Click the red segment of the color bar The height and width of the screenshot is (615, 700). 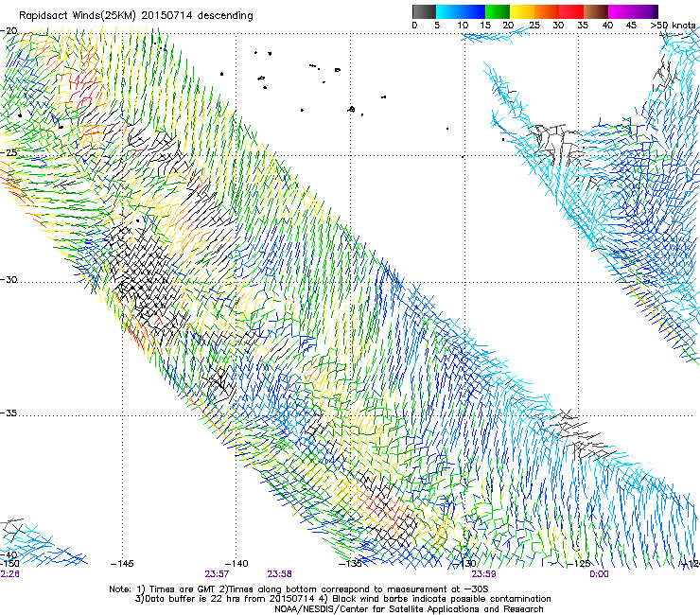pos(572,11)
